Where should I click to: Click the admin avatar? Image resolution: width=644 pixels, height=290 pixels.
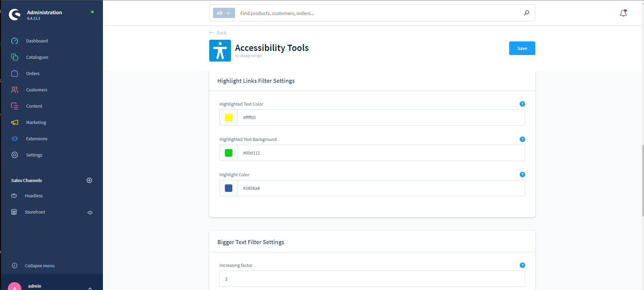[x=15, y=287]
